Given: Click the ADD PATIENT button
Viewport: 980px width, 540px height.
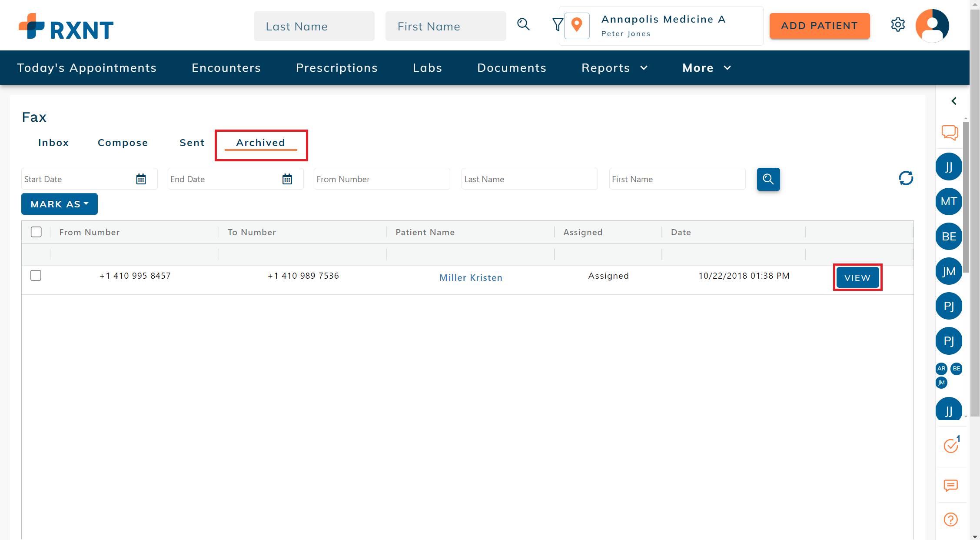Looking at the screenshot, I should pos(819,26).
